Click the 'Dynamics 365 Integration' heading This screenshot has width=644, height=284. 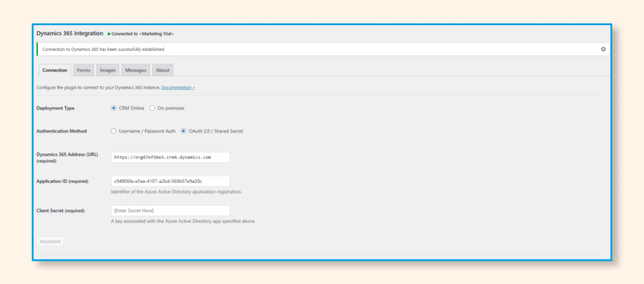[x=70, y=33]
